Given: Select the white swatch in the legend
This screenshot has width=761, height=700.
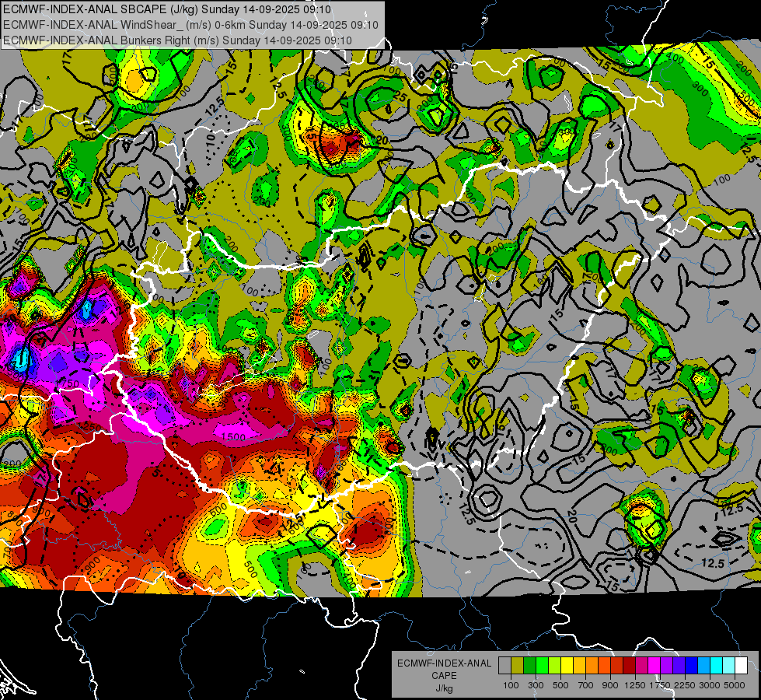Looking at the screenshot, I should point(742,665).
